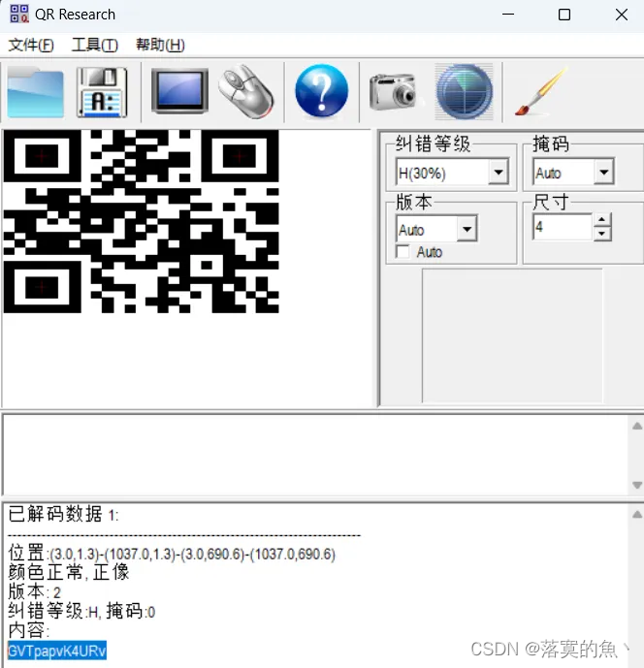
Task: Decrease 尺寸 with the down spinner arrow
Action: [601, 234]
